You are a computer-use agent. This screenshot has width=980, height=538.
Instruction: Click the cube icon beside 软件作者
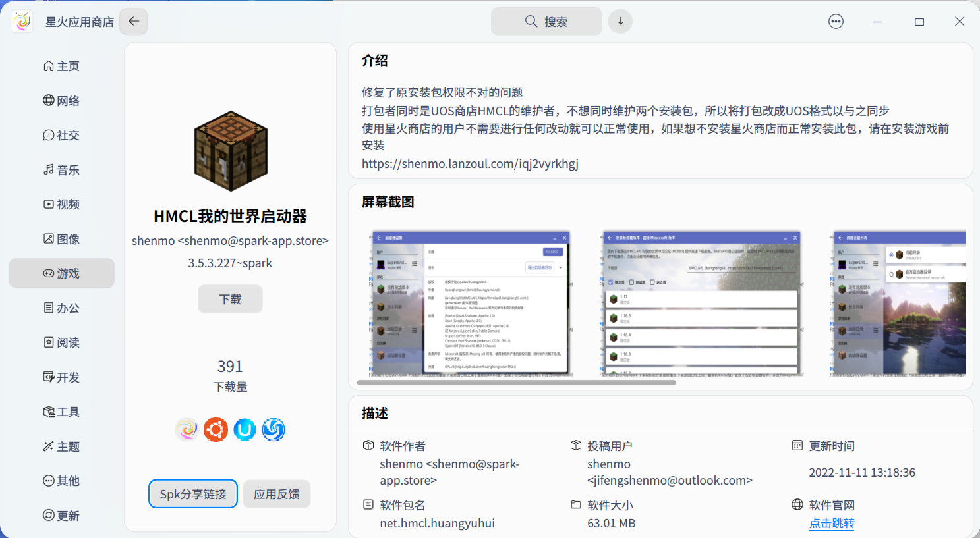tap(368, 445)
